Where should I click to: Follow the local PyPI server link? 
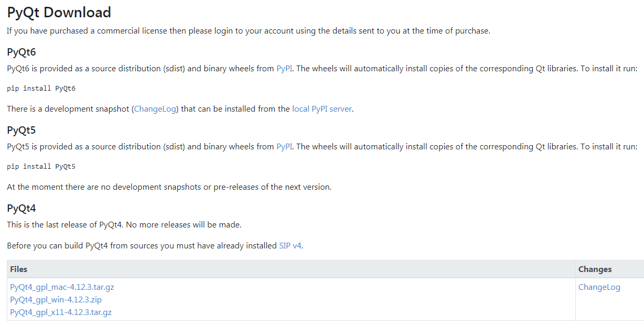pyautogui.click(x=321, y=109)
